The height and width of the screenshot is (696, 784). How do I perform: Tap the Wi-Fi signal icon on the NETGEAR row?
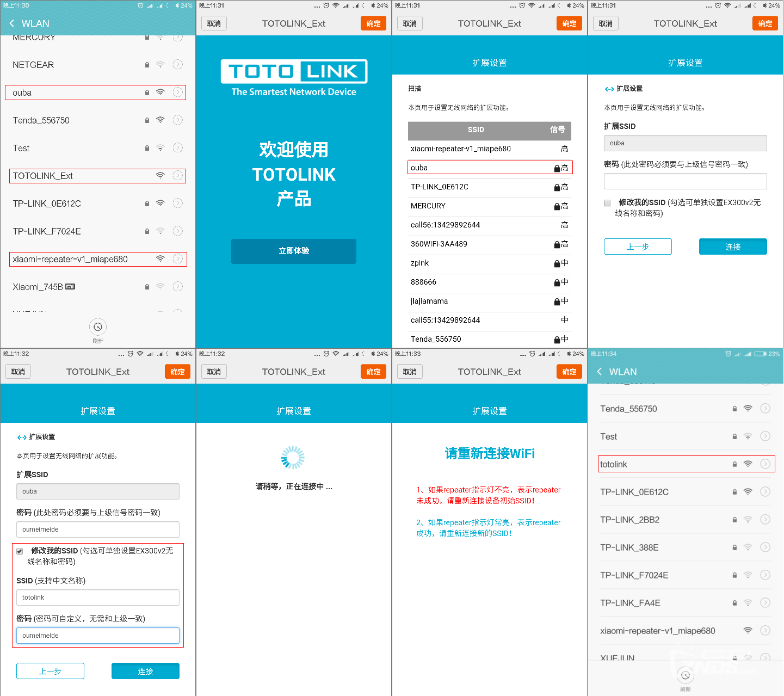pyautogui.click(x=160, y=64)
